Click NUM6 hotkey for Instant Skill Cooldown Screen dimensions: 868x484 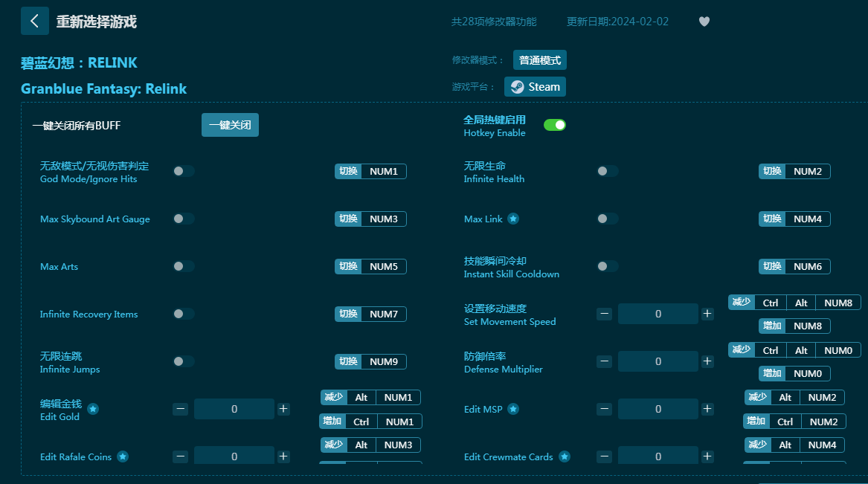[794, 267]
